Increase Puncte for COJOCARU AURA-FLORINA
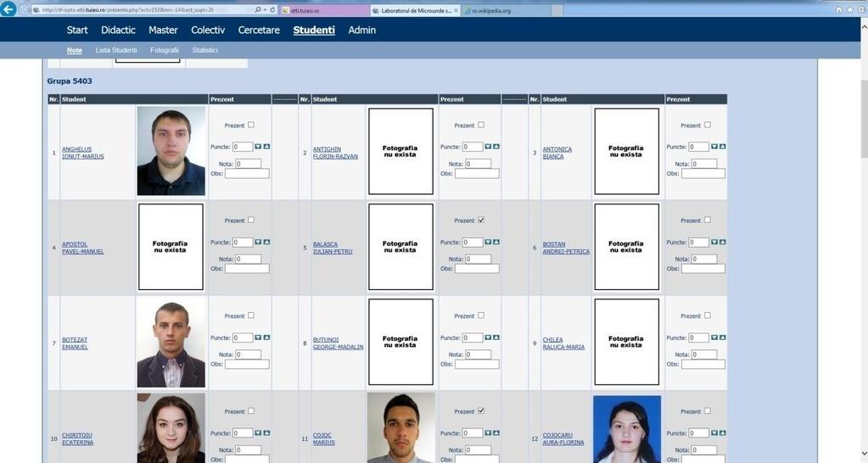 click(722, 433)
